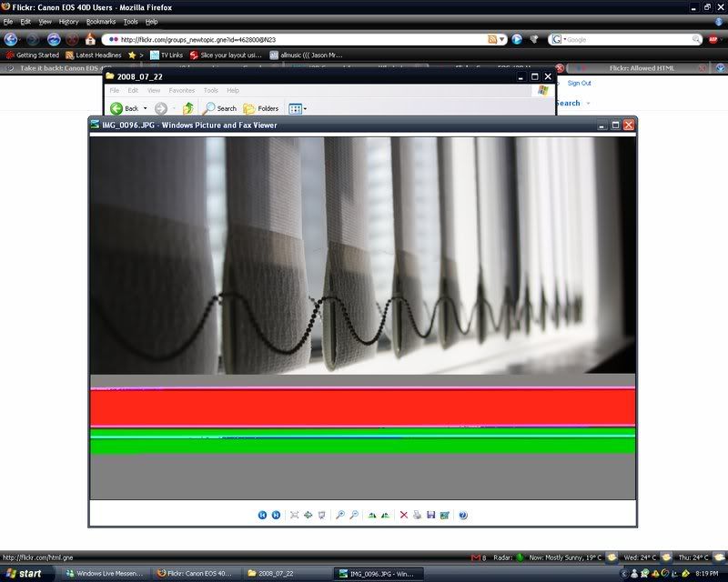Open Firefox History menu
Screen dimensions: 728x582
pyautogui.click(x=69, y=22)
